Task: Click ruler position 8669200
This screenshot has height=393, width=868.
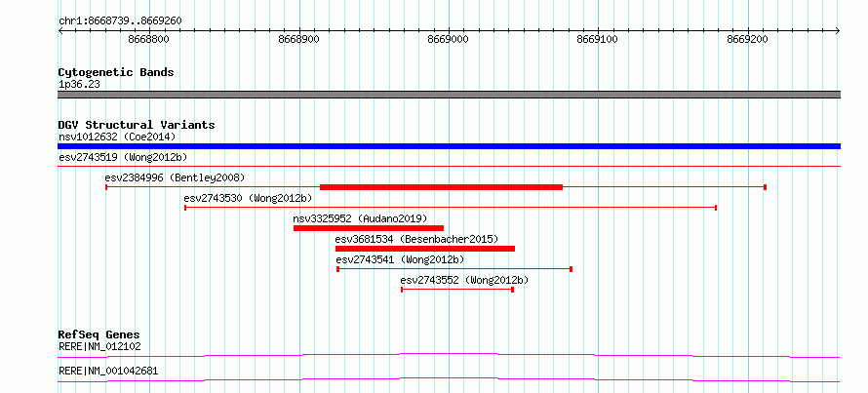Action: [x=747, y=39]
